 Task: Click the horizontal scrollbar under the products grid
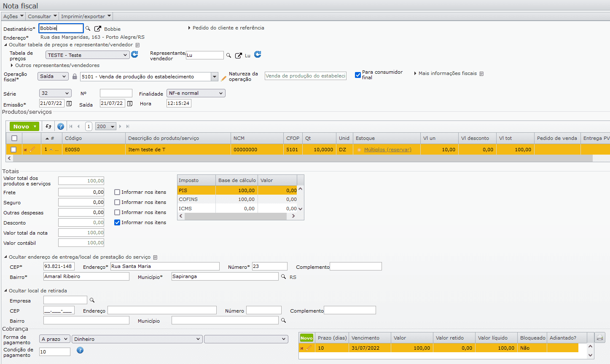point(295,158)
